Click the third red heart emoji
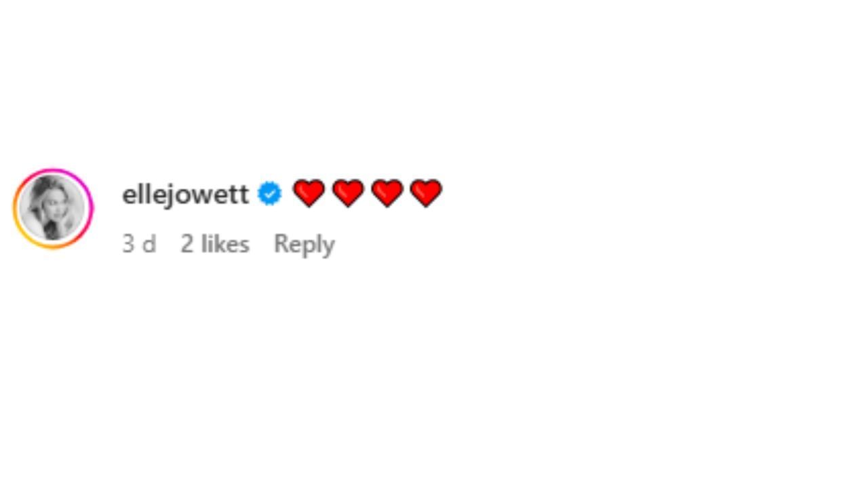The image size is (868, 488). coord(387,193)
